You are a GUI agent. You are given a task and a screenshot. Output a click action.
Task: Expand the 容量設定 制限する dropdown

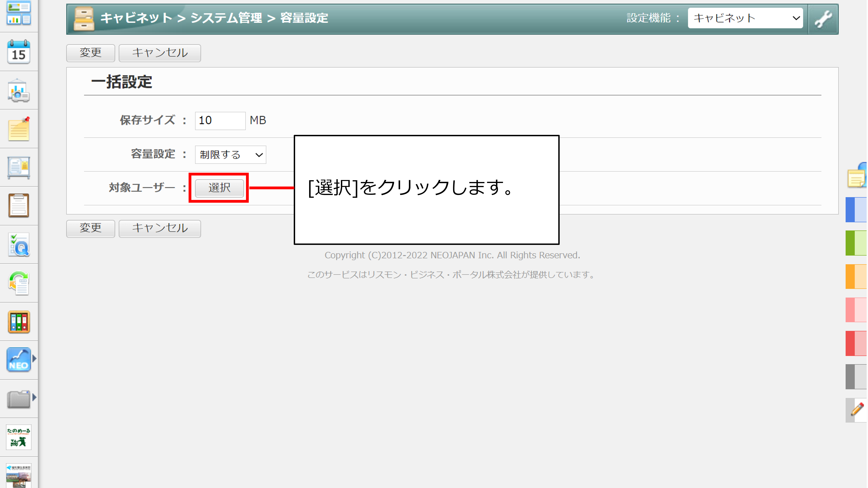click(x=230, y=155)
